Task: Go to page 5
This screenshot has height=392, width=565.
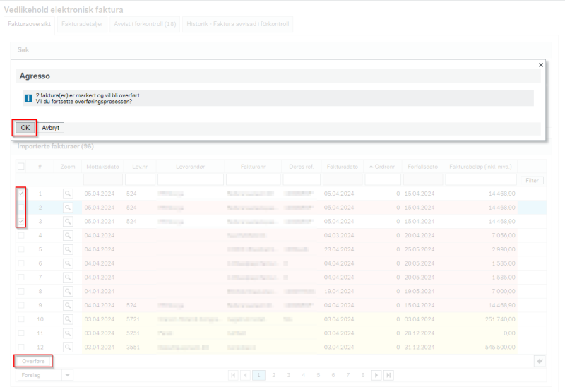Action: (x=319, y=376)
